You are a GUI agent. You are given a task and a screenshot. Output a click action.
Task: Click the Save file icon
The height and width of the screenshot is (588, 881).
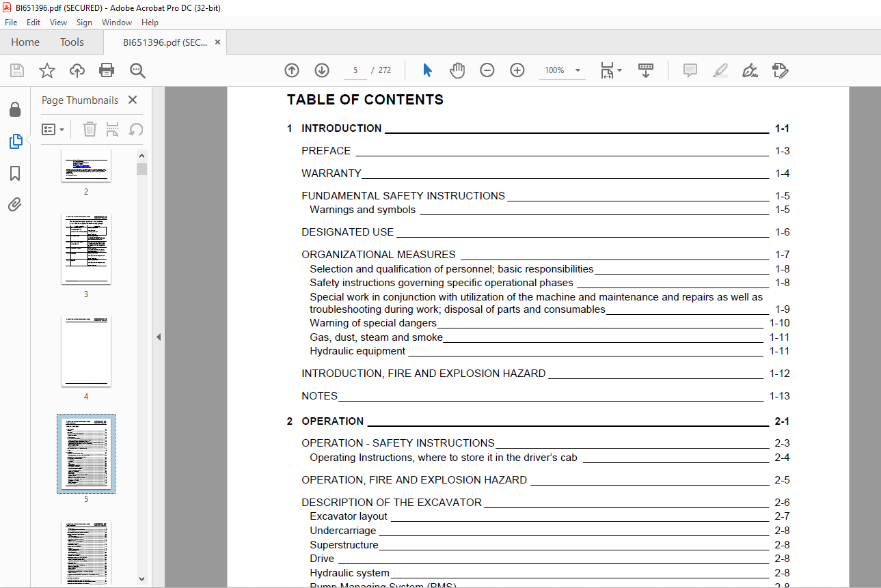(17, 70)
